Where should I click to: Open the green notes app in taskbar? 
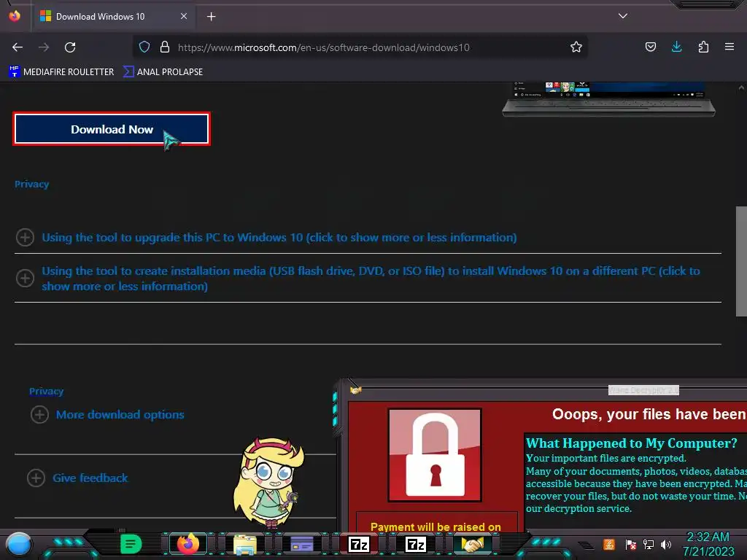131,544
